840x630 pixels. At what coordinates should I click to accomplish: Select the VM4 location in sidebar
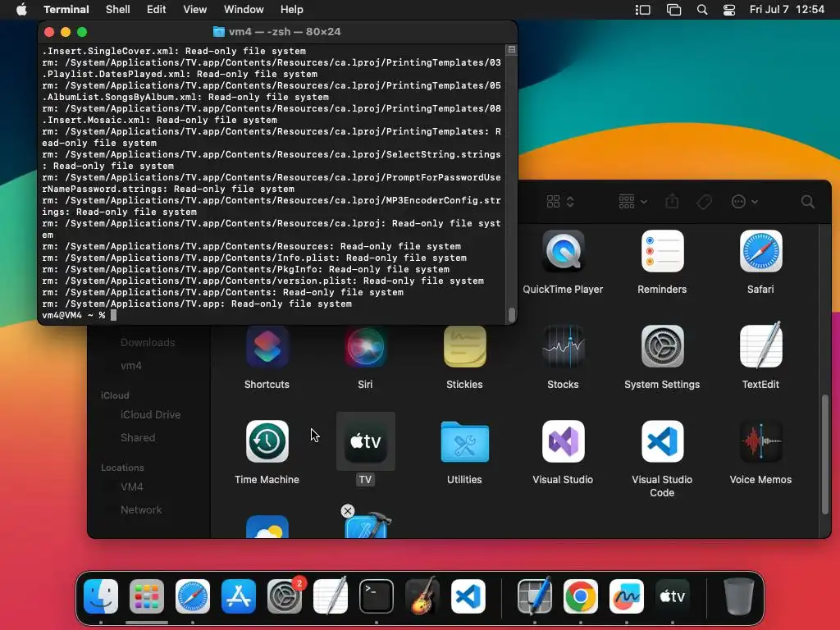coord(131,487)
